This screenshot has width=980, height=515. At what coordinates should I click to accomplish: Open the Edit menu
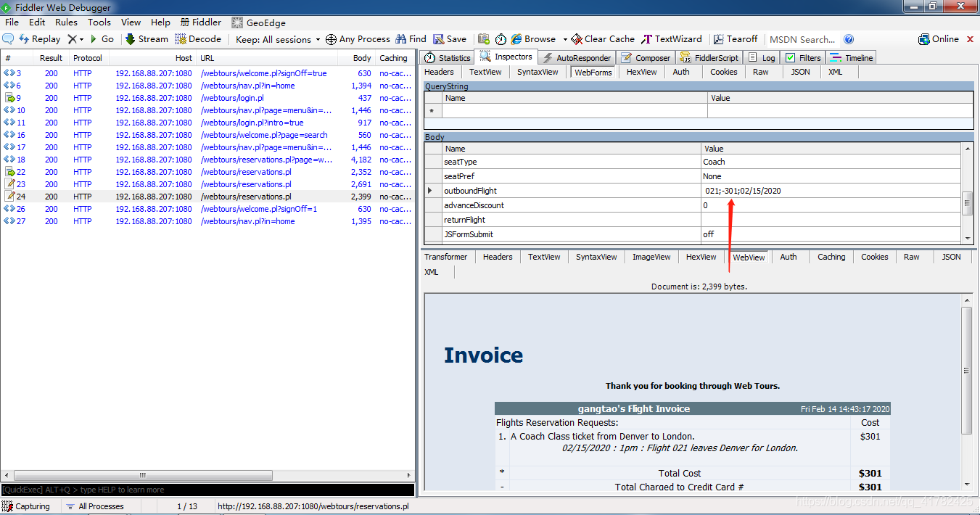tap(37, 22)
